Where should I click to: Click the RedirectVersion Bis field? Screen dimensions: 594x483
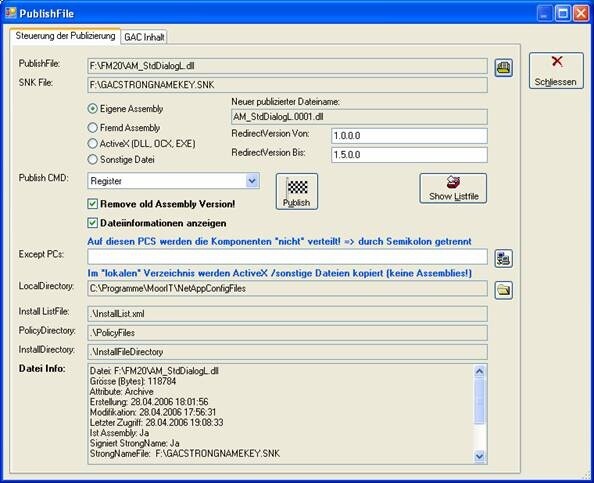coord(409,155)
